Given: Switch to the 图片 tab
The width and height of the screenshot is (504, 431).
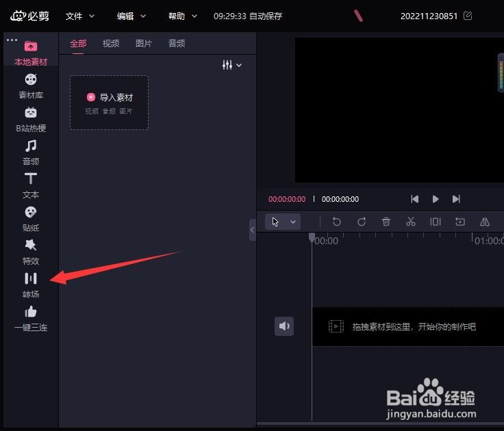Looking at the screenshot, I should pos(144,43).
